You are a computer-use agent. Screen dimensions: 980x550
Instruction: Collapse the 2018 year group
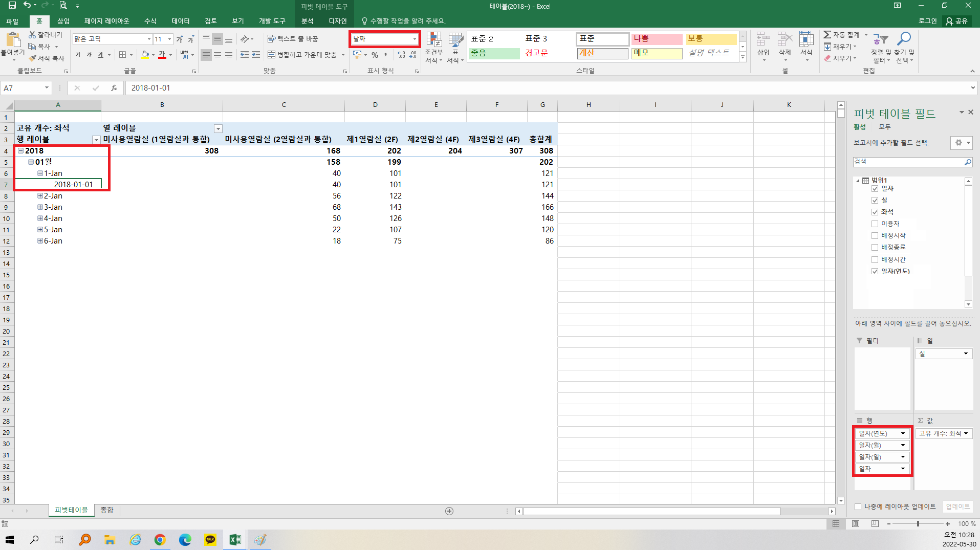21,151
